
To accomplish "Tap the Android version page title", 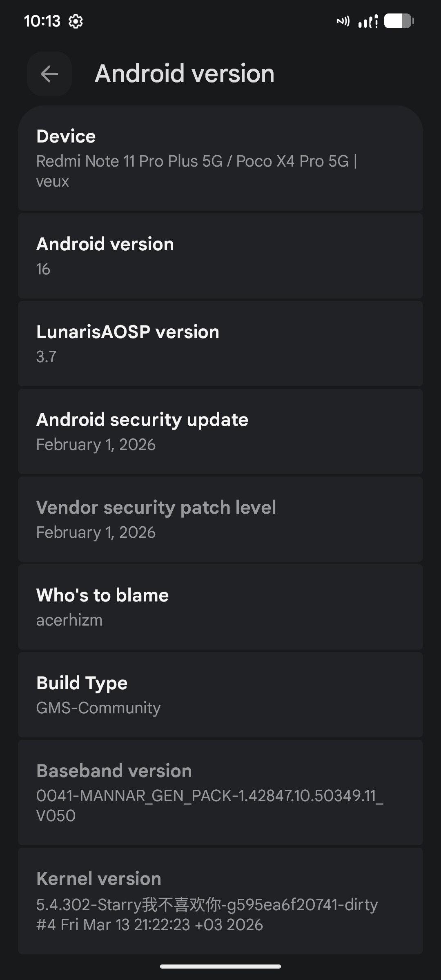I will (x=185, y=74).
